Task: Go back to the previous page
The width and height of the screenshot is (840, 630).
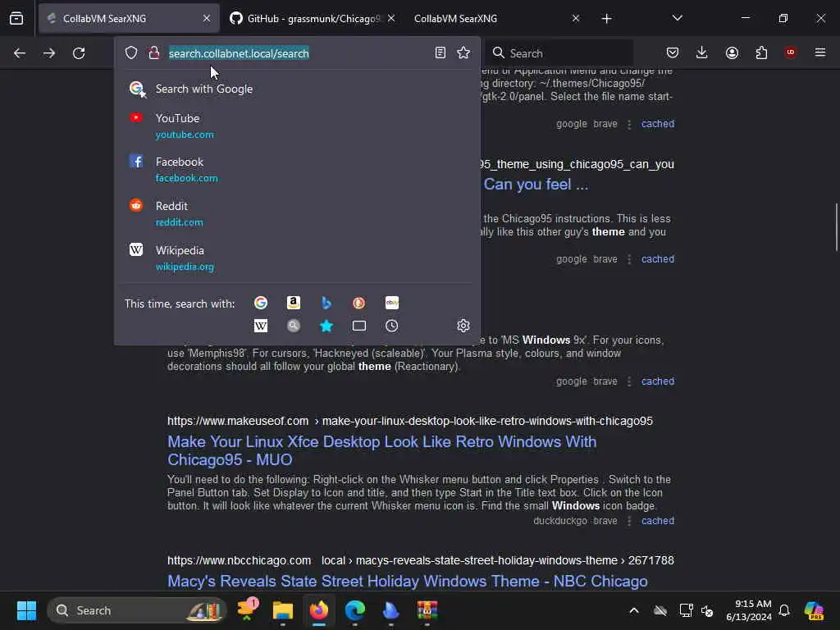Action: click(x=20, y=53)
